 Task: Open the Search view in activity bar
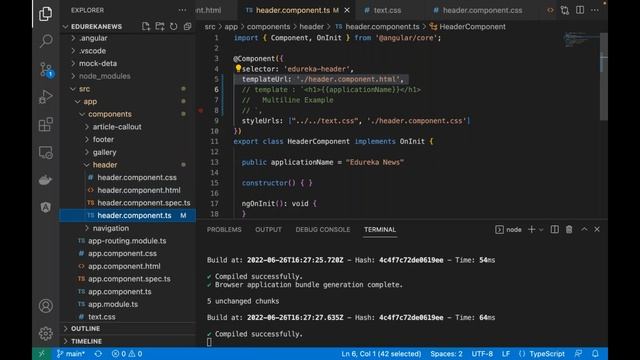pos(46,41)
